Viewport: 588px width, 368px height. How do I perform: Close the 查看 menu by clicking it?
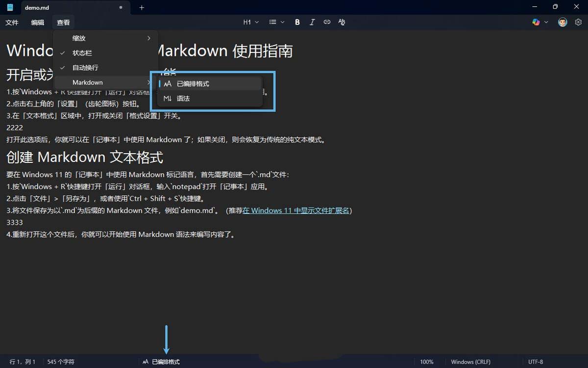click(63, 23)
